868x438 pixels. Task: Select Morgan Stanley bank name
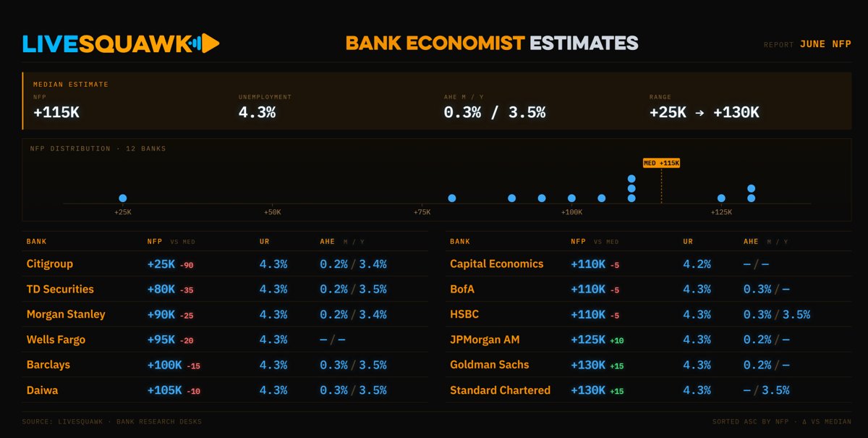pos(66,314)
